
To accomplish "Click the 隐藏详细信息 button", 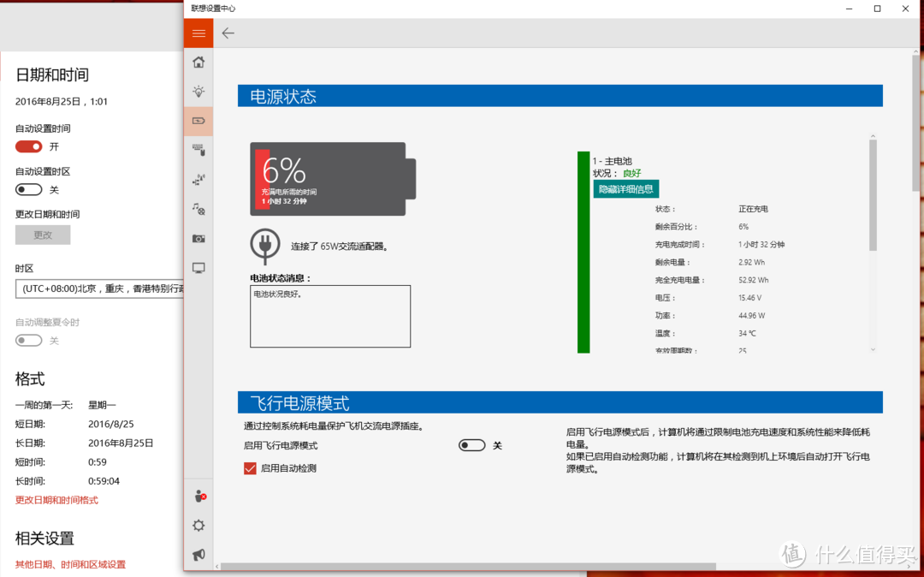I will point(625,189).
